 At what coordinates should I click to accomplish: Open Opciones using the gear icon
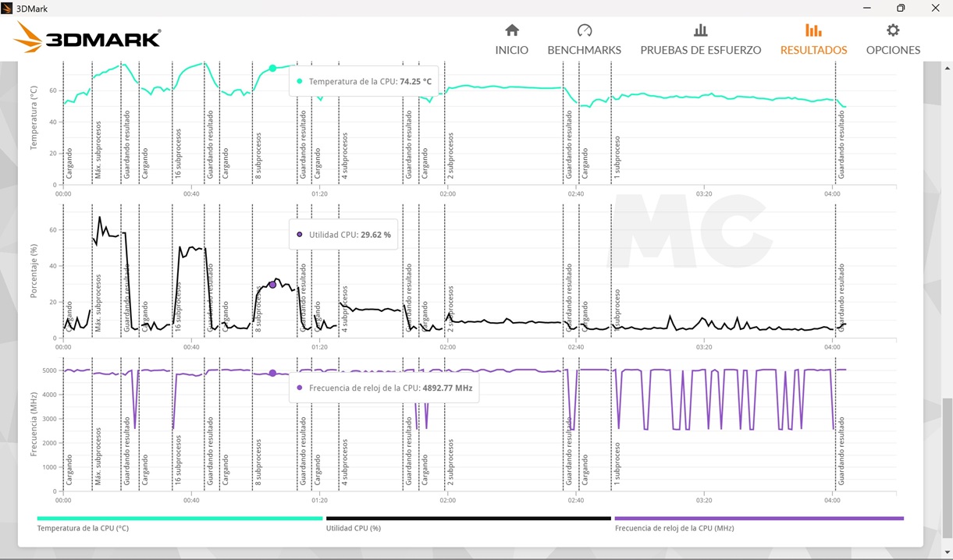tap(893, 30)
